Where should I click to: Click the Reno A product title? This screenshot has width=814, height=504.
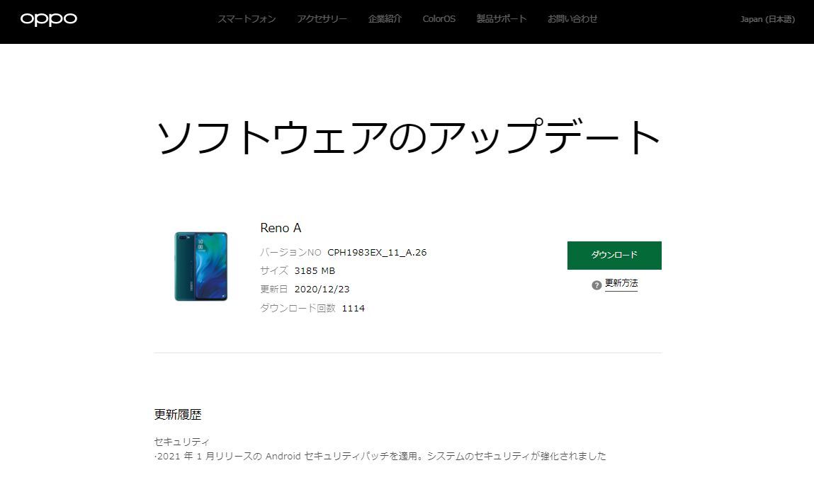pyautogui.click(x=281, y=228)
